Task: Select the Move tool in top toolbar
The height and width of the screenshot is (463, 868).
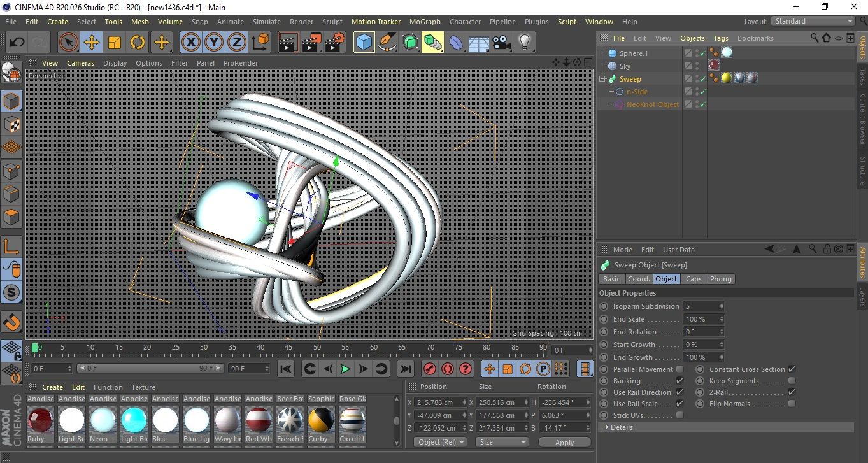Action: (x=92, y=43)
